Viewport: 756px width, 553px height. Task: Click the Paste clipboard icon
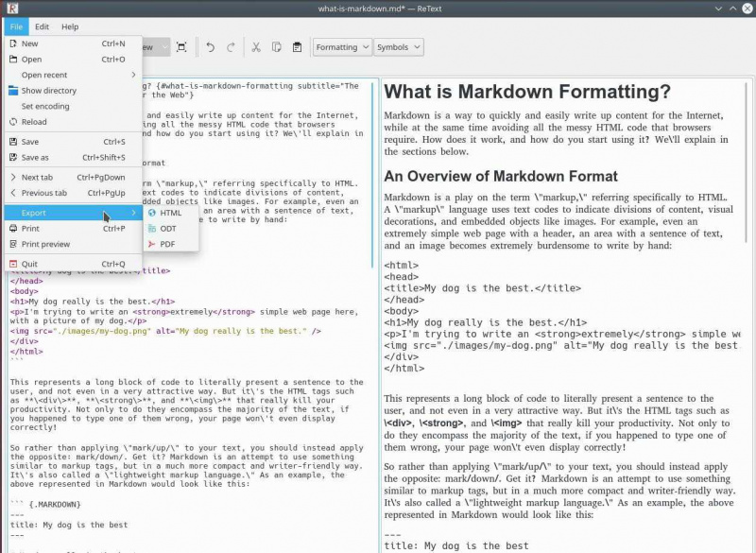click(x=297, y=46)
